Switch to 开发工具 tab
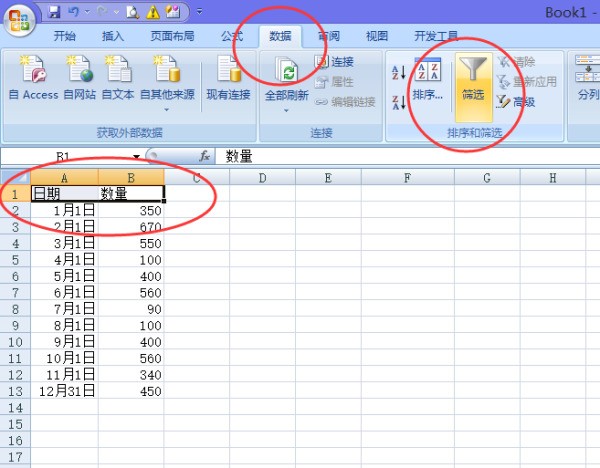This screenshot has width=600, height=468. tap(436, 36)
